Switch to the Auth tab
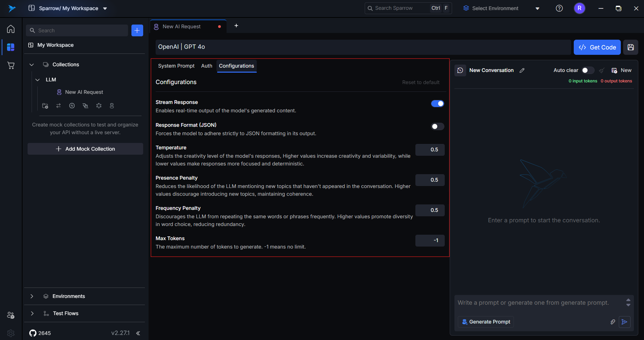The width and height of the screenshot is (644, 340). coord(207,66)
